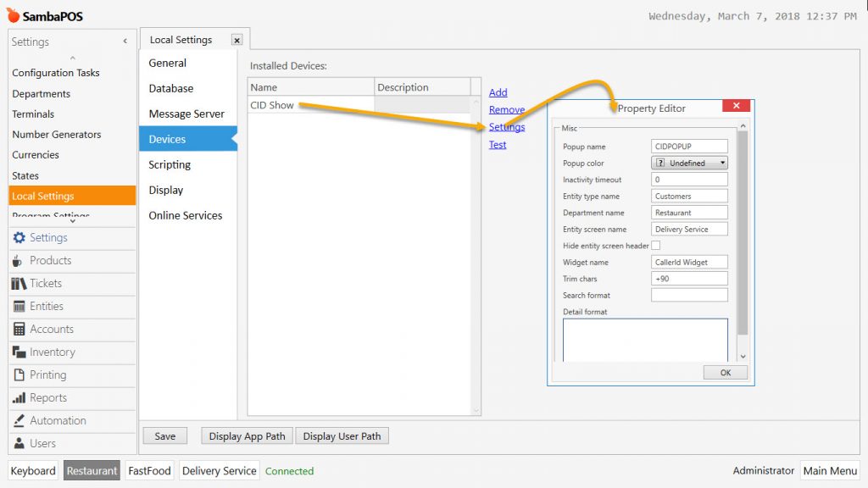868x488 pixels.
Task: Click Display User Path button
Action: click(x=342, y=436)
